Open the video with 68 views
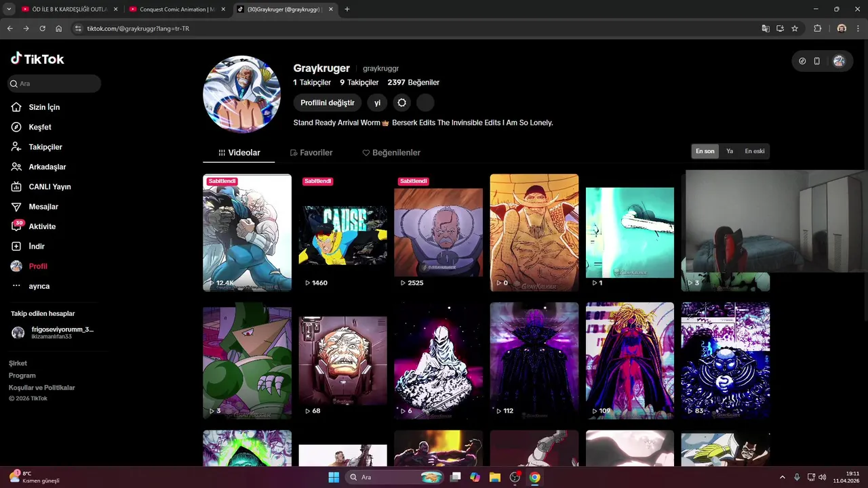 [x=342, y=361]
